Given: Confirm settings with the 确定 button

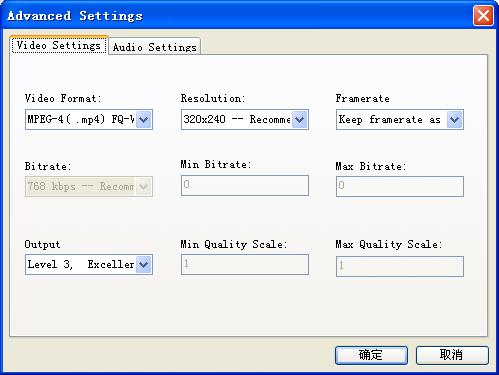Looking at the screenshot, I should (371, 355).
